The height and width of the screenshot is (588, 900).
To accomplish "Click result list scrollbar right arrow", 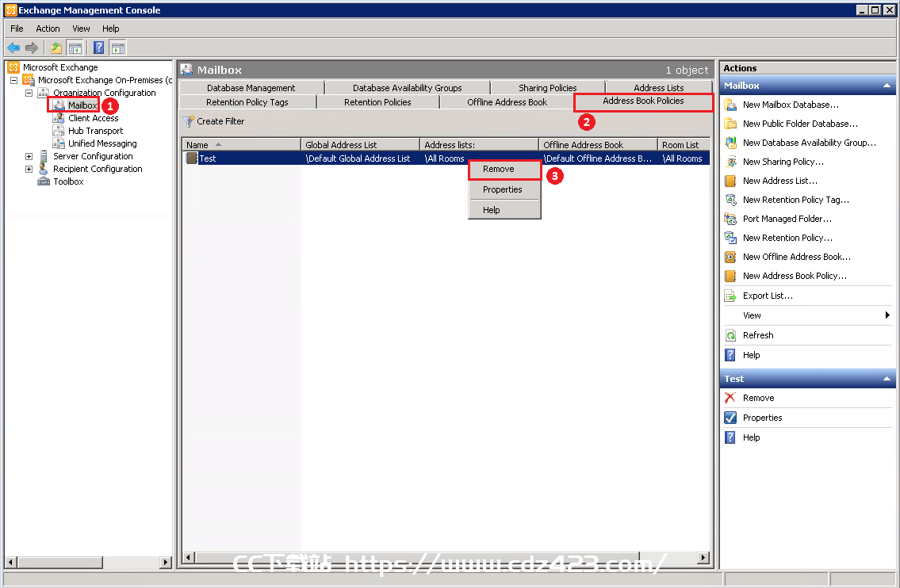I will coord(703,557).
